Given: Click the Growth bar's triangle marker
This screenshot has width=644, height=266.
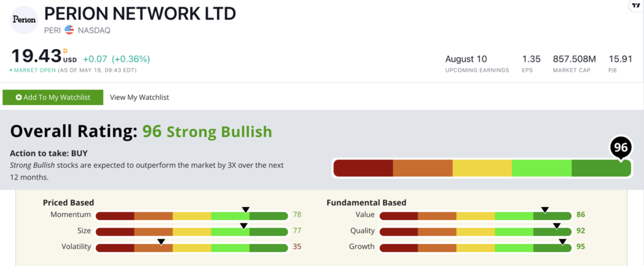Looking at the screenshot, I should pos(562,241).
